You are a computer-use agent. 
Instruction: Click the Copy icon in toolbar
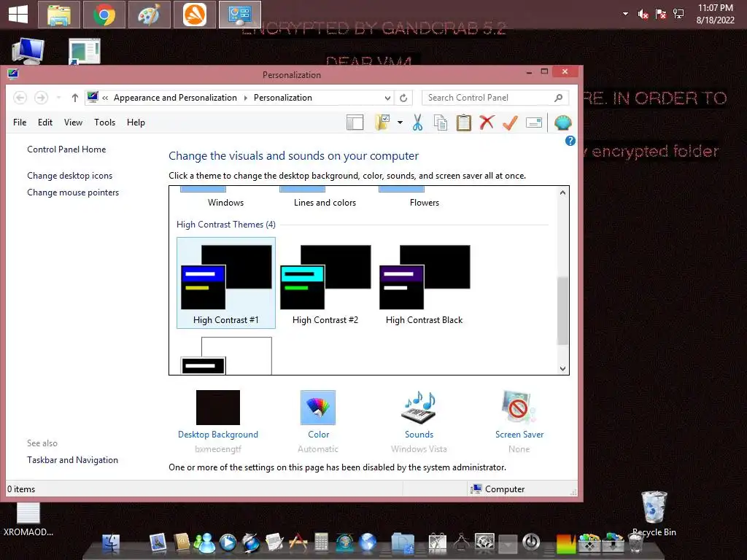tap(440, 122)
